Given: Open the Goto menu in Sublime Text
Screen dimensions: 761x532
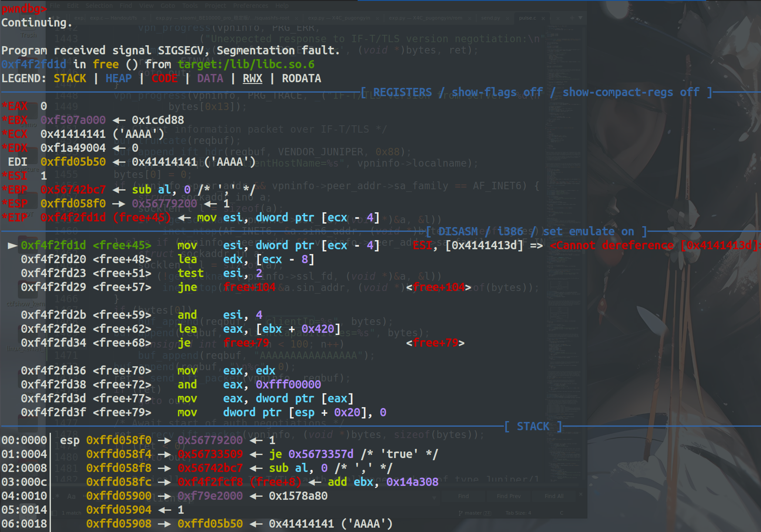Looking at the screenshot, I should point(168,6).
